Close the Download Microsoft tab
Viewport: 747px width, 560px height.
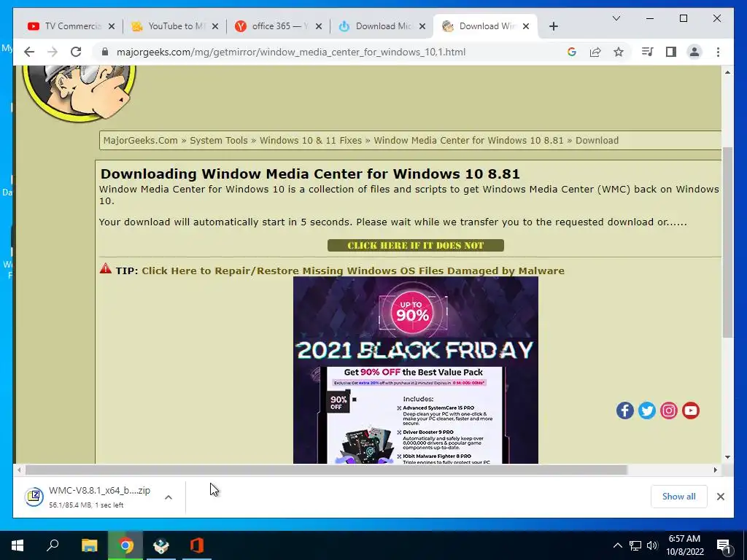[422, 26]
